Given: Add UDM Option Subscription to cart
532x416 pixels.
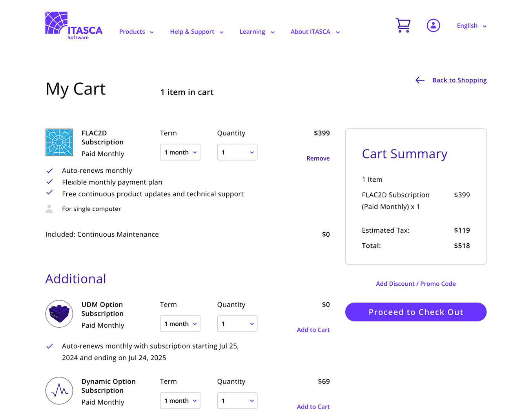Looking at the screenshot, I should pyautogui.click(x=313, y=330).
